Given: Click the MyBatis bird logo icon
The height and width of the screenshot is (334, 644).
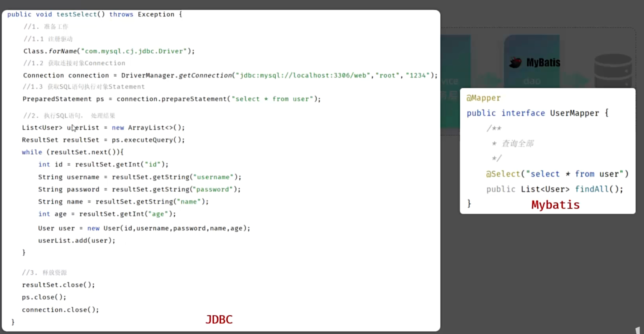Looking at the screenshot, I should point(516,62).
